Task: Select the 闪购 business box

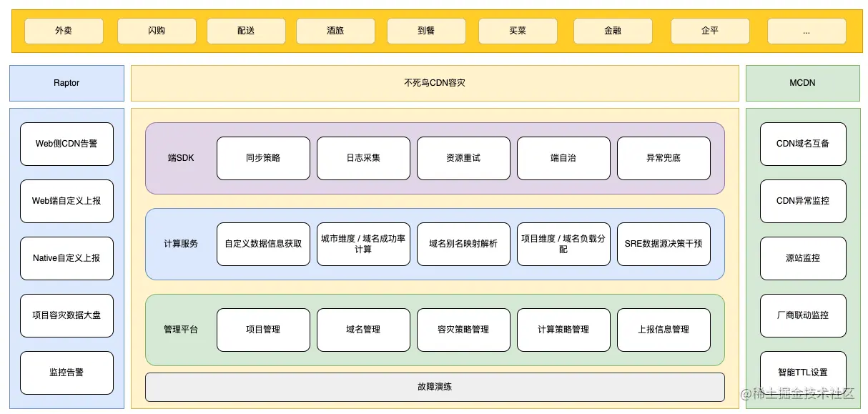Action: click(x=157, y=31)
